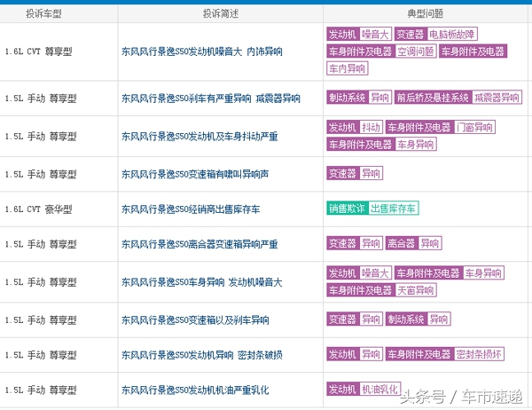Open complaint 发动机异响 密封条破损
Screen dimensions: 532x410
coord(202,355)
